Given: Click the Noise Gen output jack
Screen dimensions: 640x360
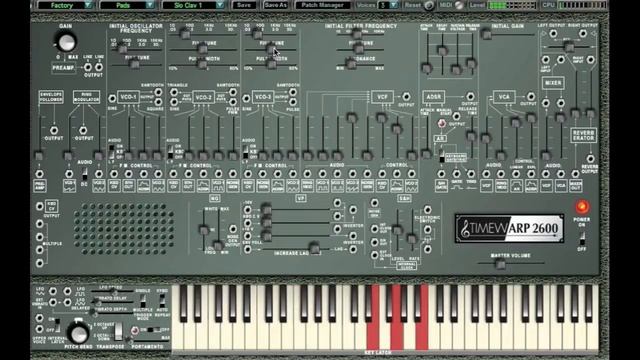Looking at the screenshot, I should (233, 229).
